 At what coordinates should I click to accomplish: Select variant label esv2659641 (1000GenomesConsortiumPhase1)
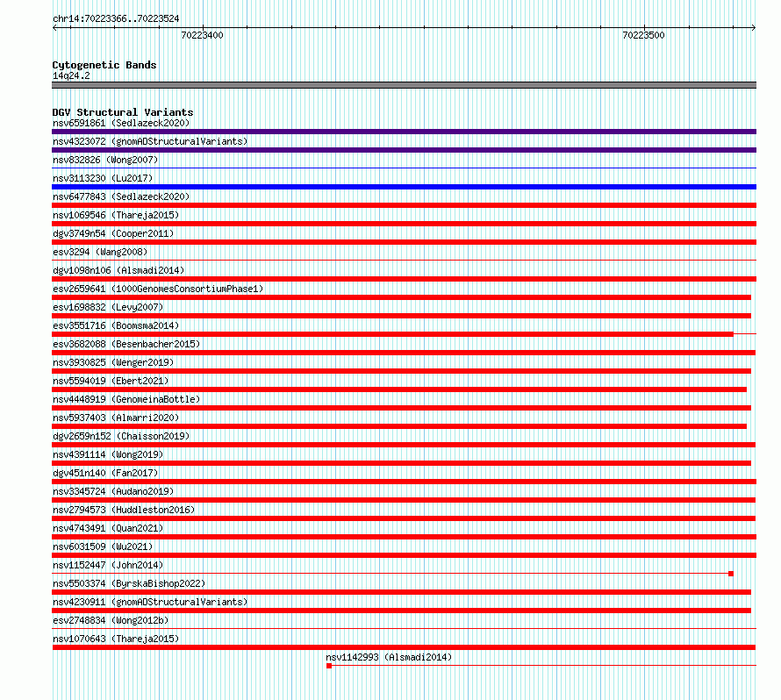(x=158, y=289)
